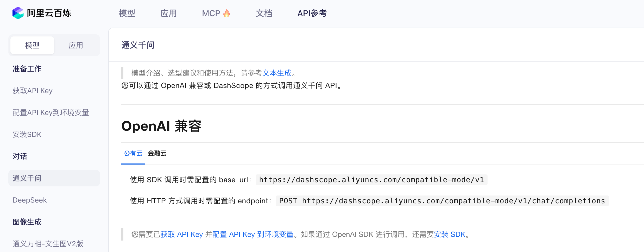
Task: Open DeepSeek in the sidebar
Action: tap(30, 200)
